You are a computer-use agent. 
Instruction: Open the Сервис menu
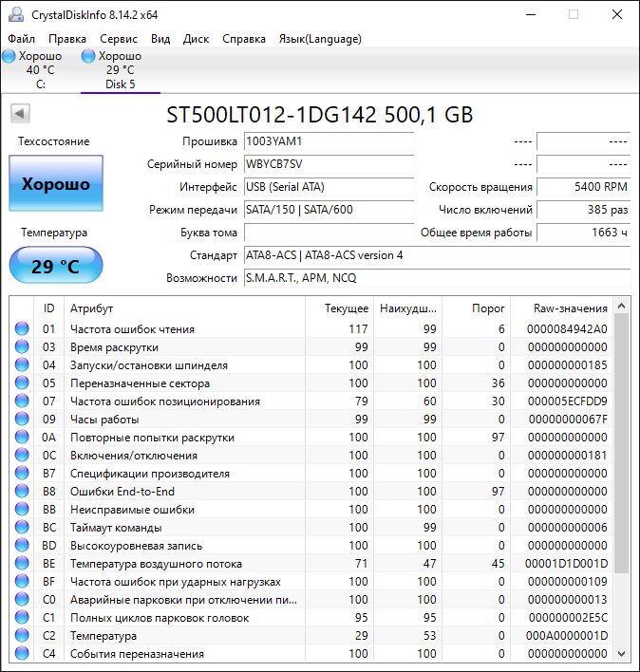click(x=119, y=39)
